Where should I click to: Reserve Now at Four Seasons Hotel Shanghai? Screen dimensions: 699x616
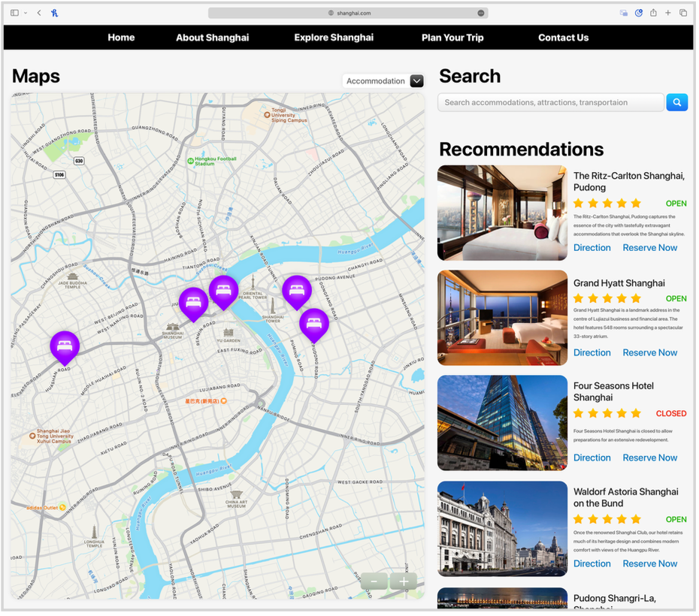pyautogui.click(x=652, y=459)
